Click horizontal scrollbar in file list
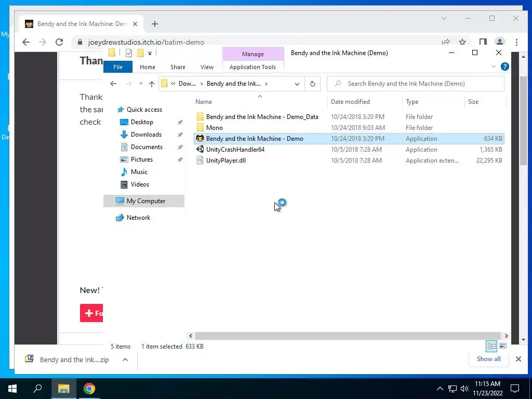The image size is (532, 399). (348, 336)
